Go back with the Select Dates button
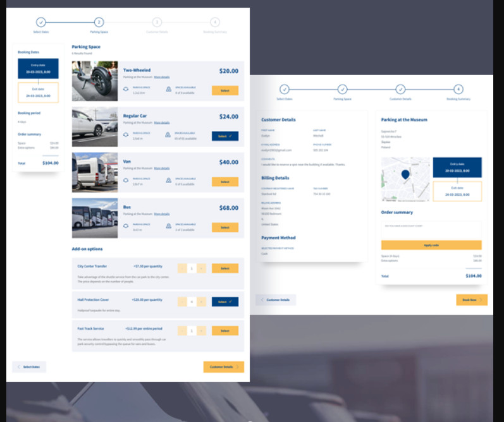Screen dimensions: 504x422 29,367
